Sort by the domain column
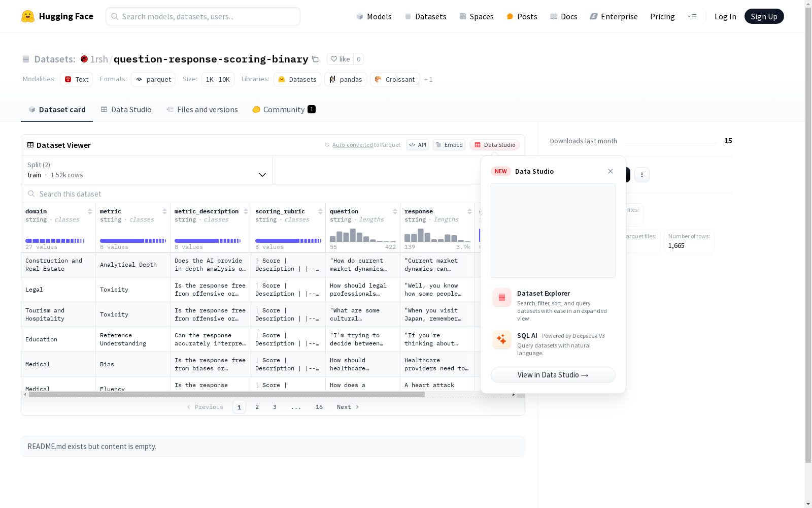Image resolution: width=812 pixels, height=508 pixels. click(x=90, y=211)
